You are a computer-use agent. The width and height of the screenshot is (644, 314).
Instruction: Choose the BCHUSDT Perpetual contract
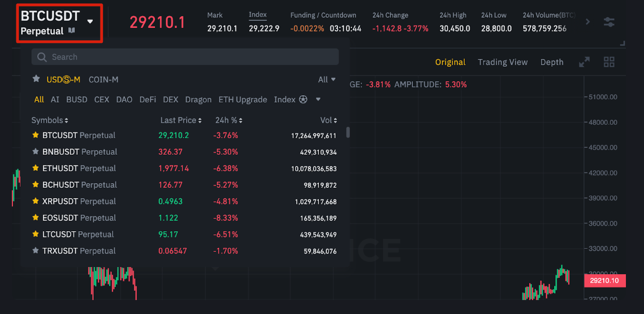point(185,185)
